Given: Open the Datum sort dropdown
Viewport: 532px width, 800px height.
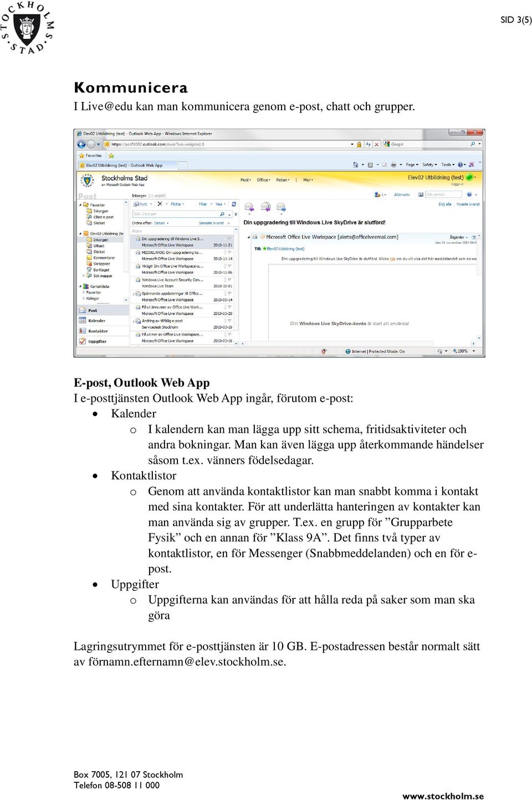Looking at the screenshot, I should point(161,223).
